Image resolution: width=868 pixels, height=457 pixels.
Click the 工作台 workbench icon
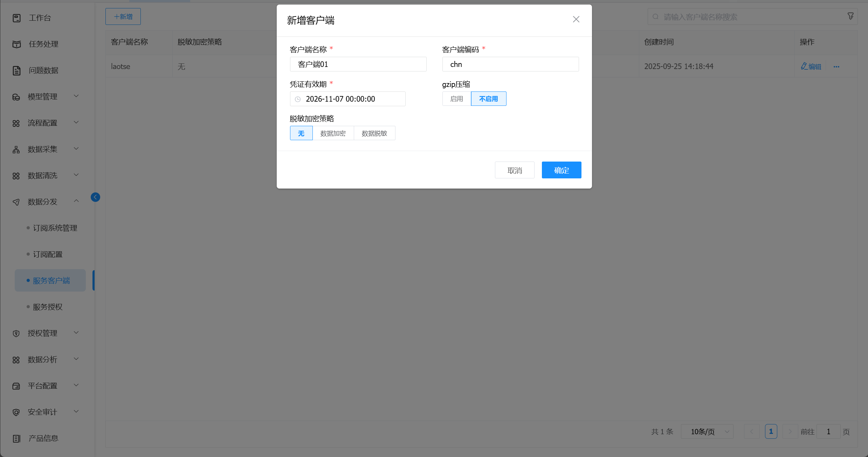point(16,18)
